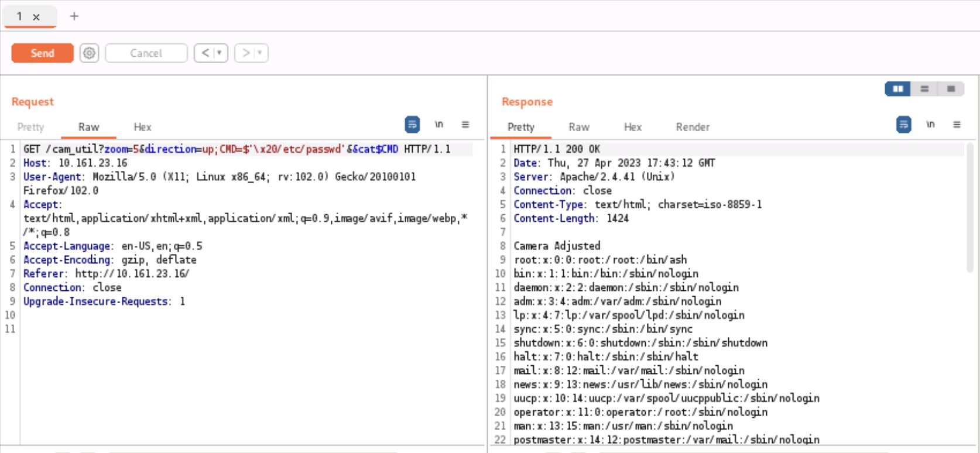Click the User-Agent header line
This screenshot has height=453, width=980.
[x=220, y=184]
